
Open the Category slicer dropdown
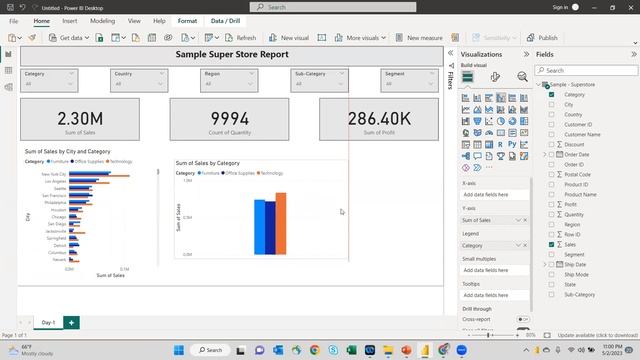tap(70, 84)
